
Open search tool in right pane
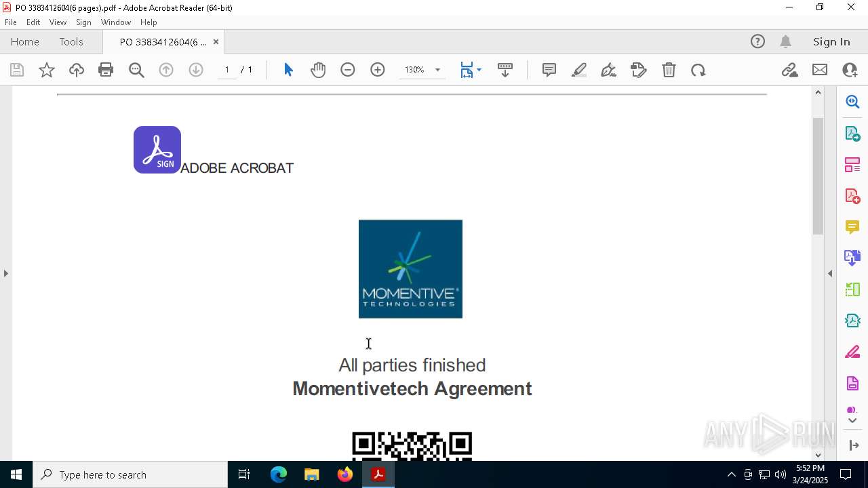[852, 102]
